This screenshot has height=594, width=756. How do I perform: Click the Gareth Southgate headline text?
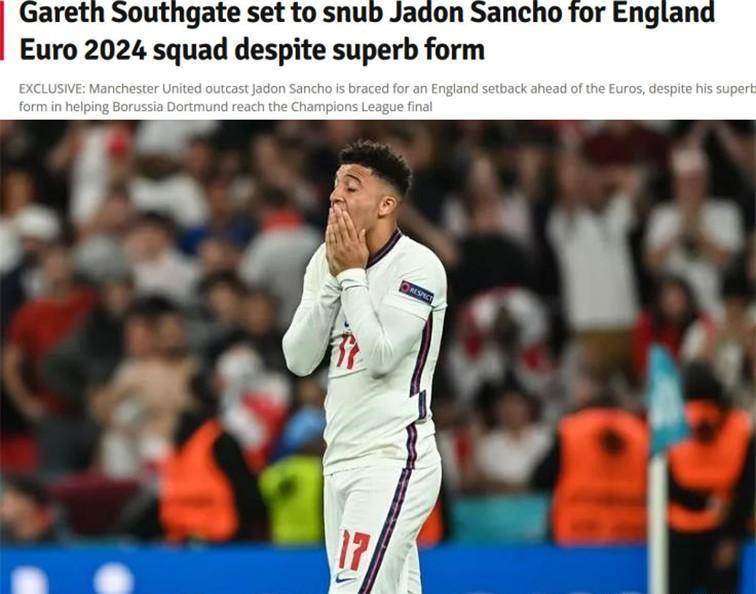366,30
